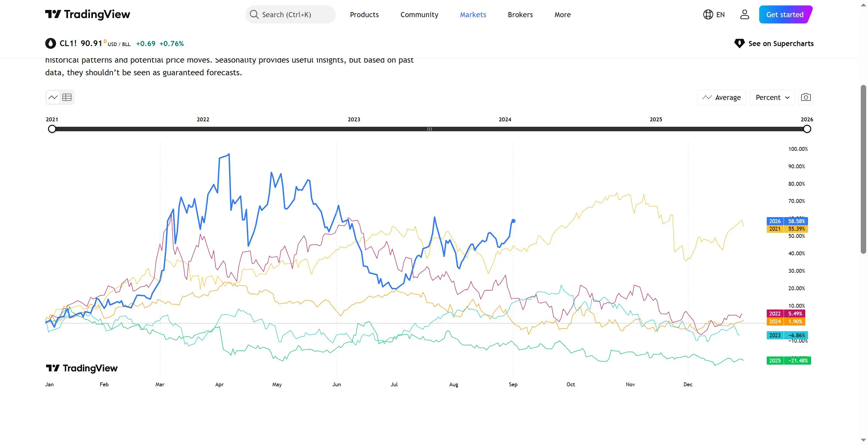The image size is (868, 445).
Task: Click the 2024 year label on slider
Action: (505, 120)
